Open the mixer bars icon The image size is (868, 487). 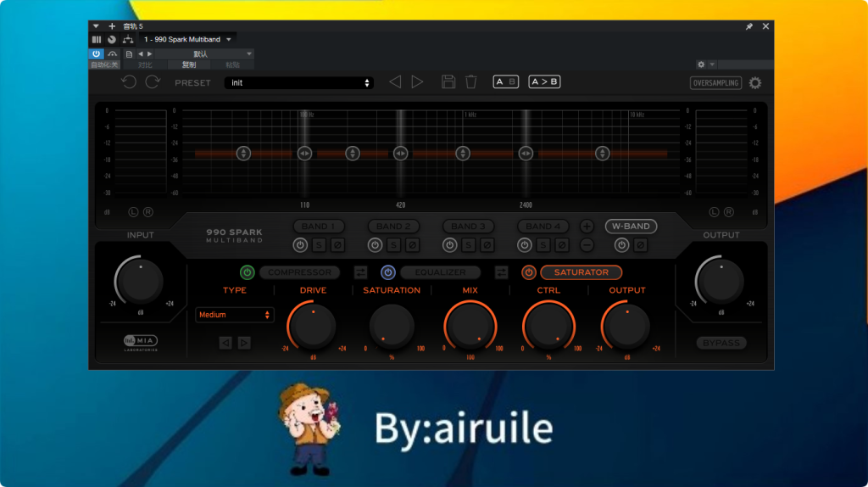click(x=97, y=39)
